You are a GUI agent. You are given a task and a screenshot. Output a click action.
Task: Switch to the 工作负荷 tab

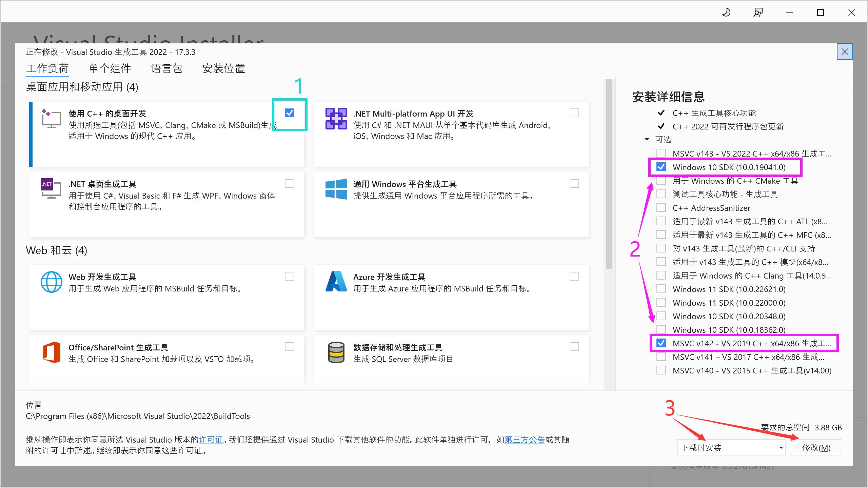47,68
